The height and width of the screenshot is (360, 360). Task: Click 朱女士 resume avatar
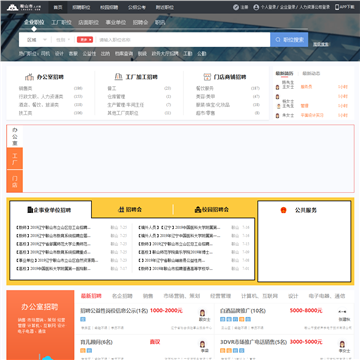pyautogui.click(x=277, y=116)
